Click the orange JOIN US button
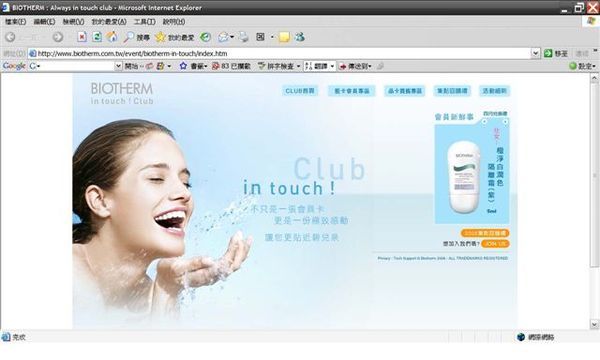 (495, 244)
